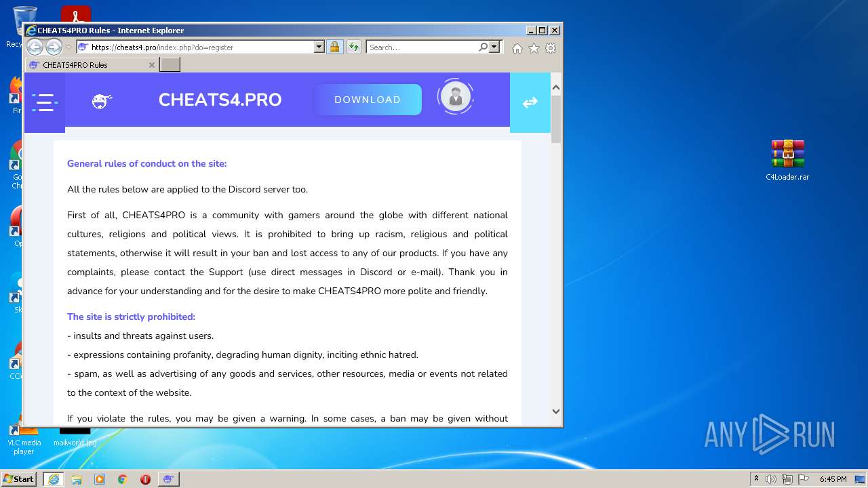Click the swap arrows icon in the header

(x=530, y=102)
